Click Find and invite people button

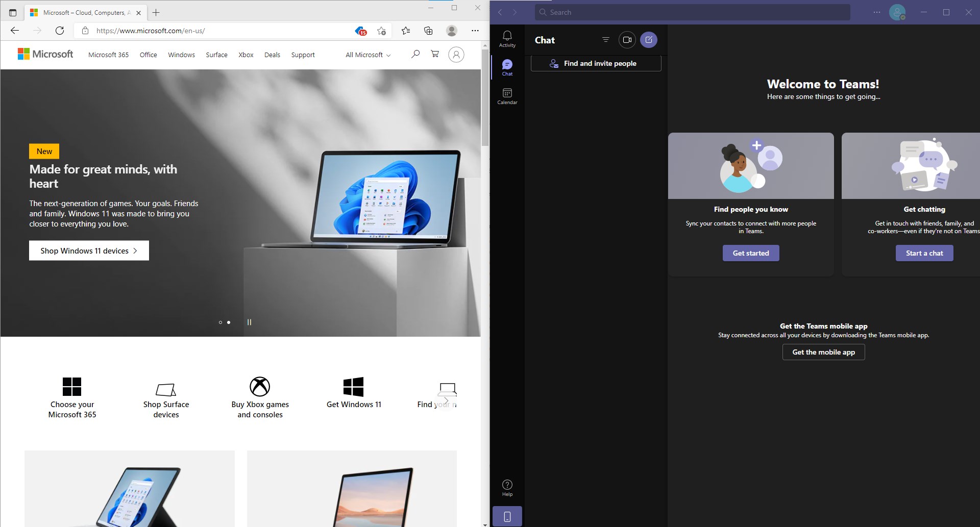[x=596, y=63]
